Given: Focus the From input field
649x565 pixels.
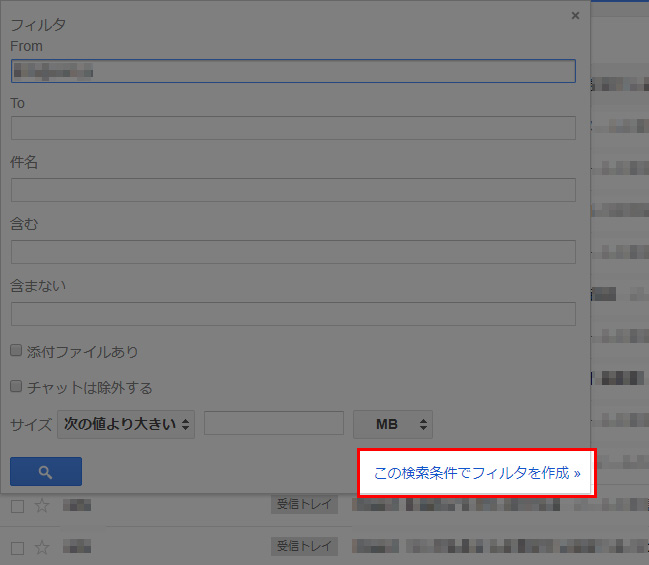Looking at the screenshot, I should click(x=293, y=71).
